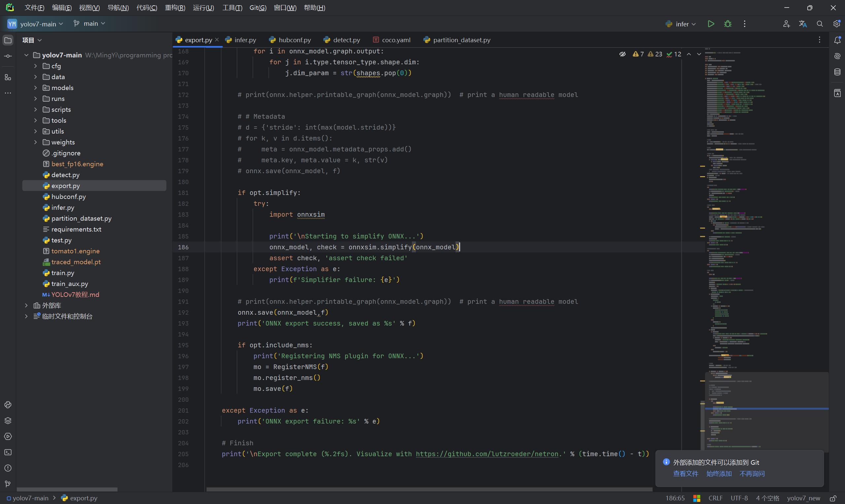Open Search Everywhere magnifier icon
The width and height of the screenshot is (845, 504).
pyautogui.click(x=820, y=24)
